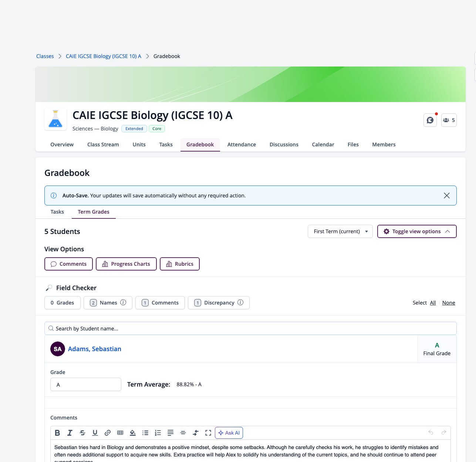This screenshot has width=476, height=462.
Task: Redo edit in comments editor
Action: tap(444, 432)
